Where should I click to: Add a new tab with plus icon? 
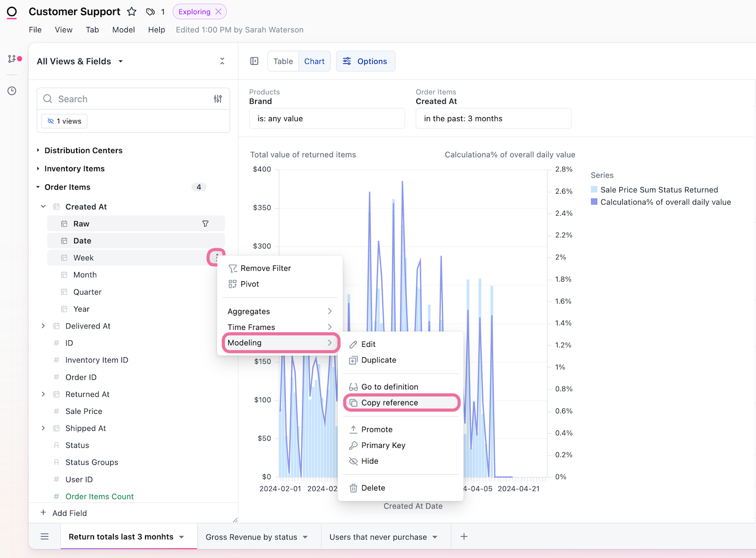[x=464, y=537]
